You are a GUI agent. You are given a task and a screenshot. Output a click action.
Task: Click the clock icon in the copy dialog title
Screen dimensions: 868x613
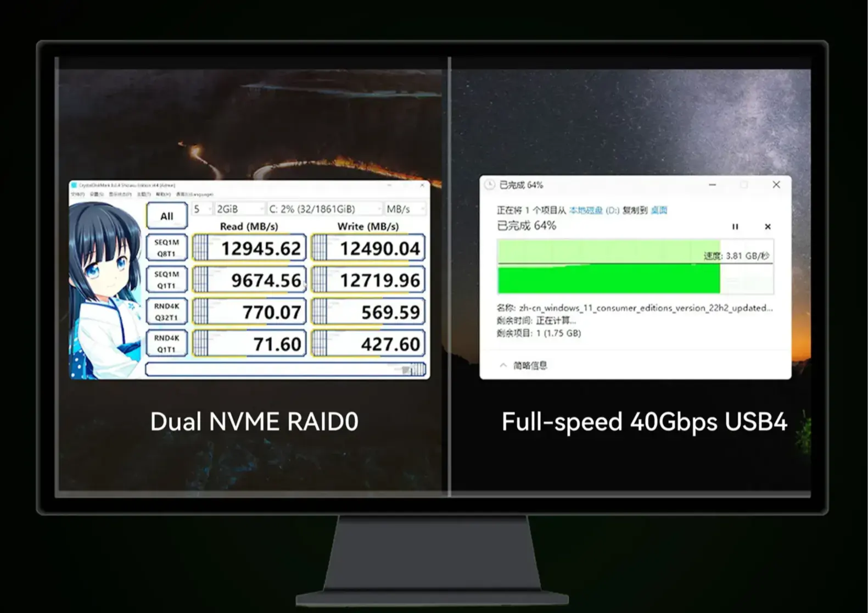tap(490, 185)
